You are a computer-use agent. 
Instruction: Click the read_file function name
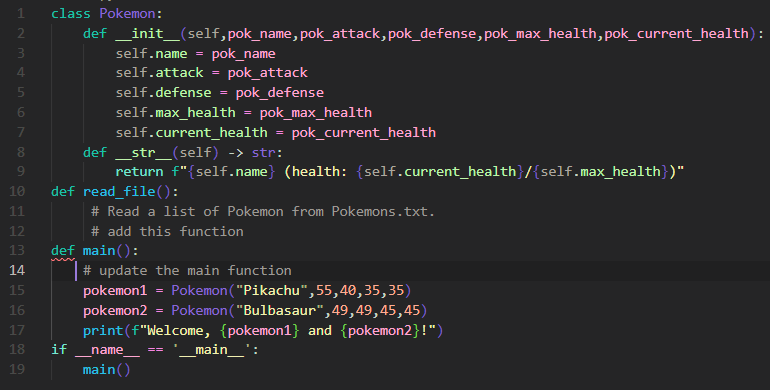pos(119,191)
